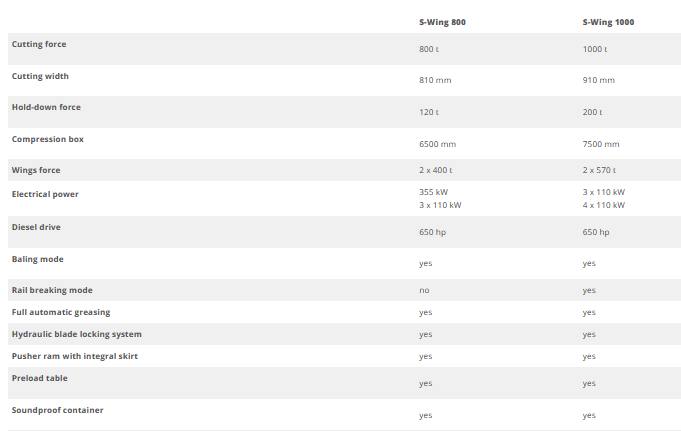Click the 1000 t cutting force value
This screenshot has width=681, height=437.
(x=595, y=49)
